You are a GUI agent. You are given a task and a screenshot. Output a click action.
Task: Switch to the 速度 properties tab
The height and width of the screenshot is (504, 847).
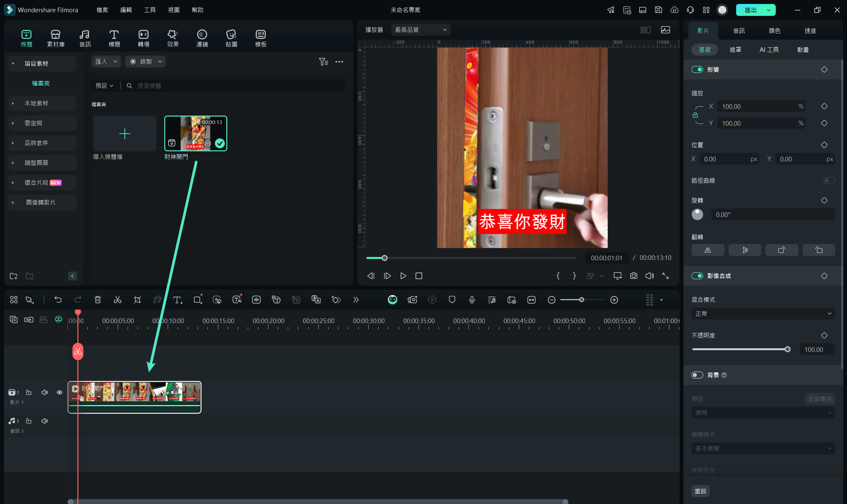(x=810, y=30)
